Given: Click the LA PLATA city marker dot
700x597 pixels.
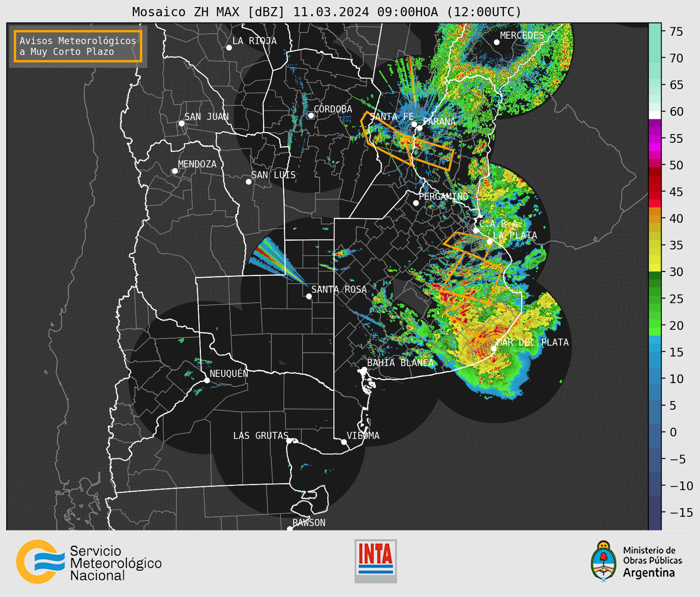Looking at the screenshot, I should coord(490,242).
